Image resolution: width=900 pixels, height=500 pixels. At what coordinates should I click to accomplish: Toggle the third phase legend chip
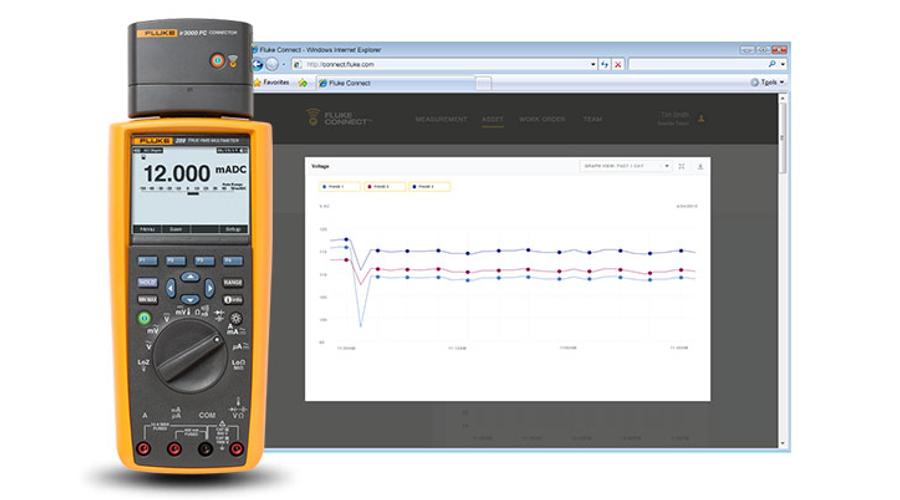[x=429, y=187]
